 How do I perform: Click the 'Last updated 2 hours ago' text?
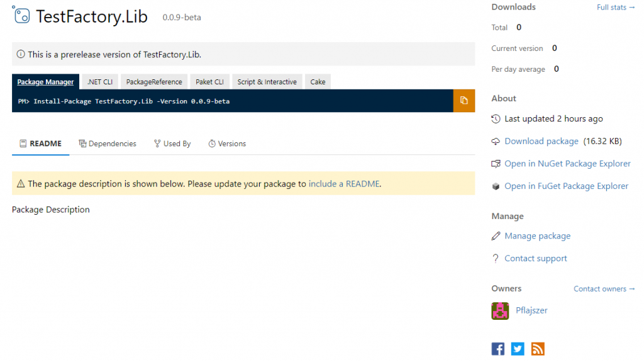point(553,119)
